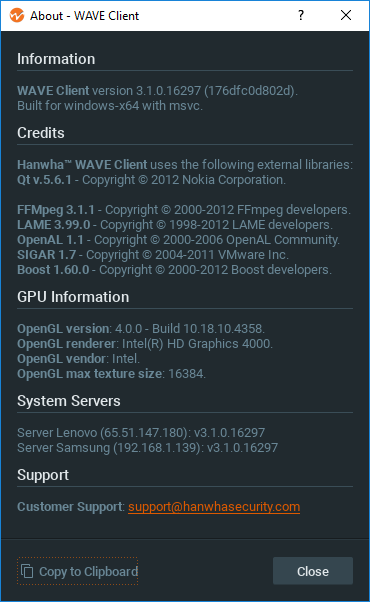The height and width of the screenshot is (602, 370).
Task: Click the GPU Information heading
Action: (x=73, y=297)
